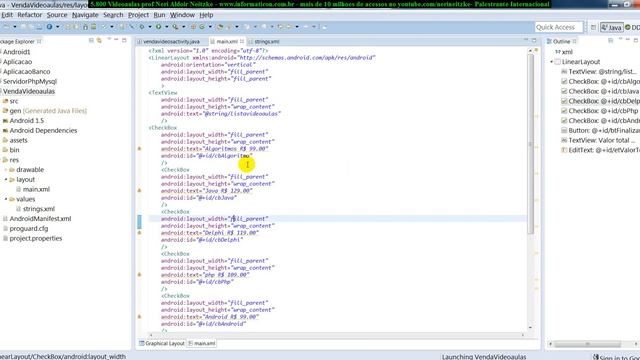
Task: Select CheckBox @+id/cbAndr in Outline
Action: (x=600, y=120)
